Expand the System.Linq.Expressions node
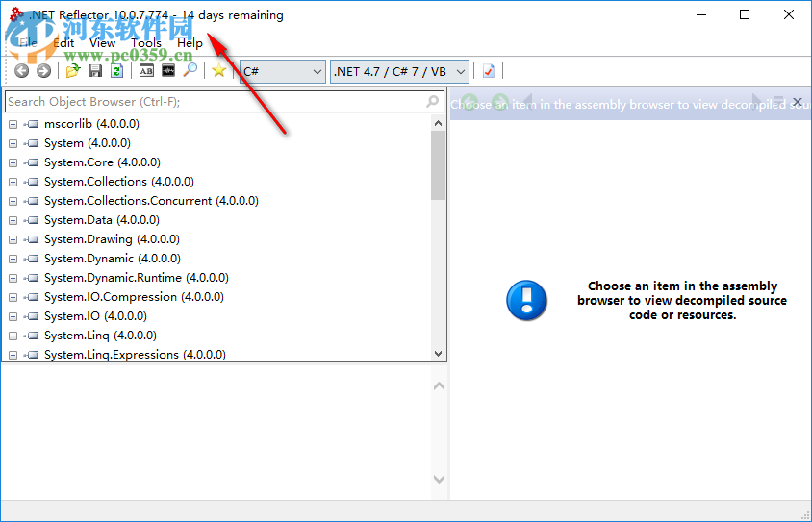Image resolution: width=812 pixels, height=522 pixels. (13, 355)
